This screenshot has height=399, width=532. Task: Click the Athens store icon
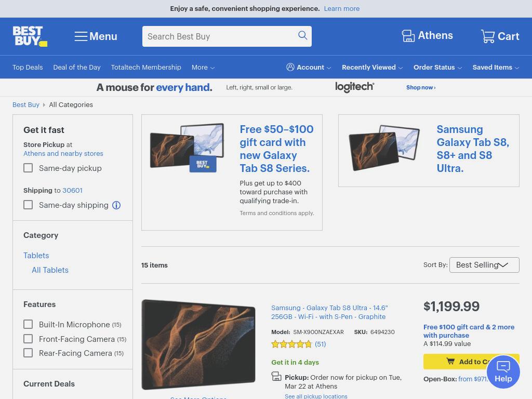[x=408, y=36]
